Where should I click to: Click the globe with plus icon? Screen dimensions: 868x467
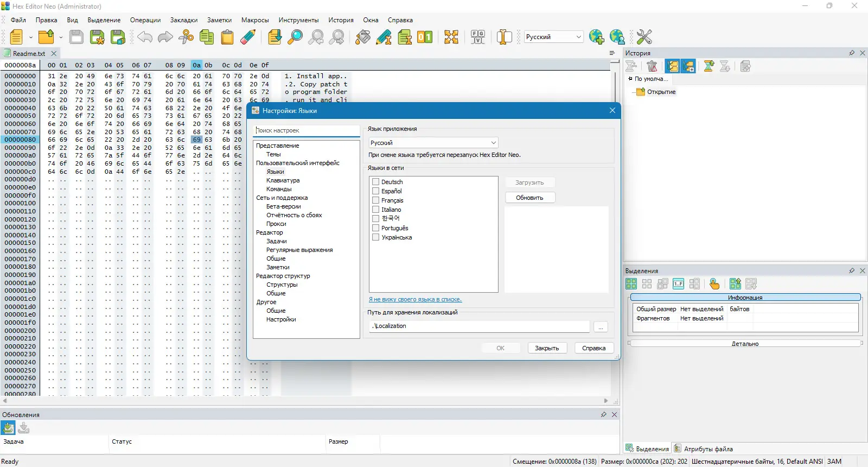click(x=596, y=37)
